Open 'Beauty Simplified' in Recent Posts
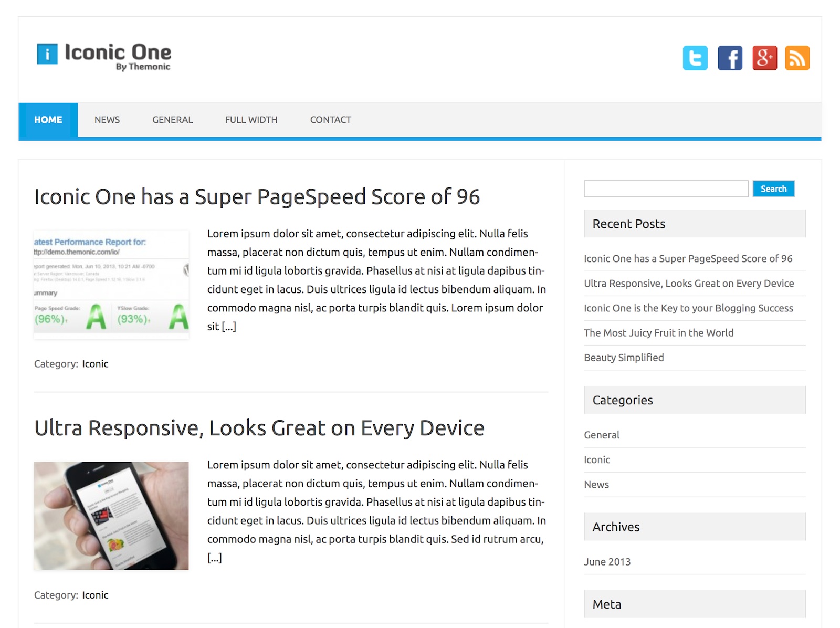 [x=624, y=358]
